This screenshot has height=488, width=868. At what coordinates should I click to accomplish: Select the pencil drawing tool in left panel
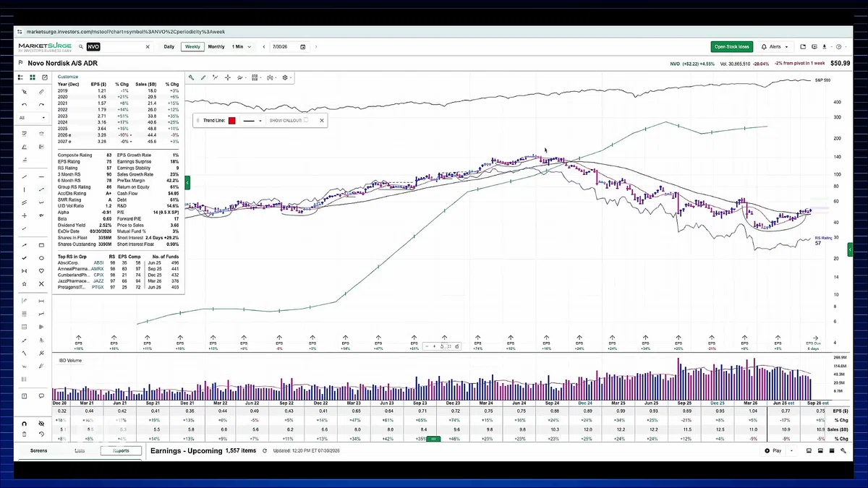click(x=41, y=92)
